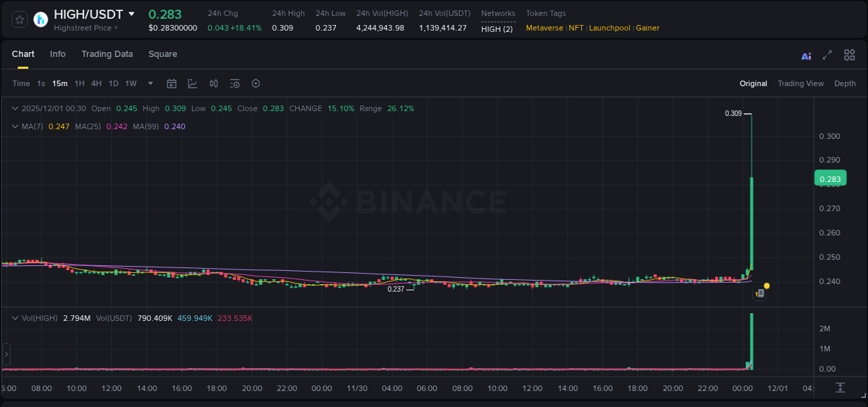The image size is (868, 407).
Task: Open the date-jump calendar icon
Action: tap(172, 83)
